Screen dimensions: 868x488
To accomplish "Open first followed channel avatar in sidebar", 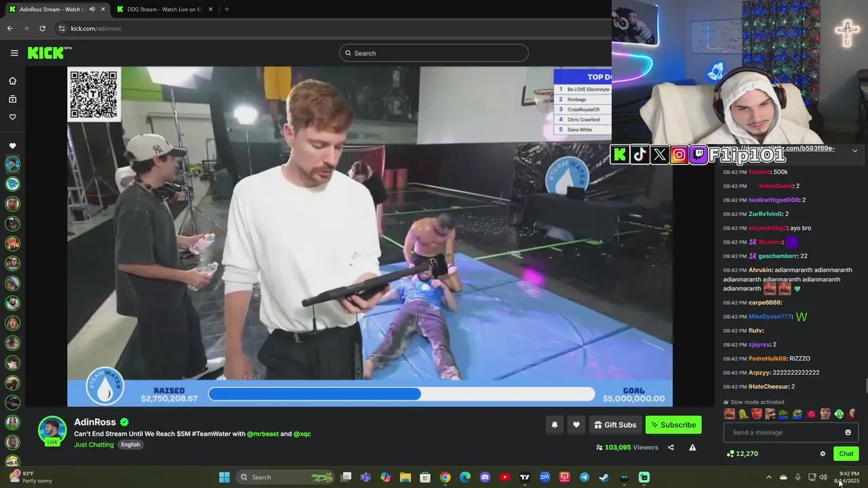I will coord(12,164).
